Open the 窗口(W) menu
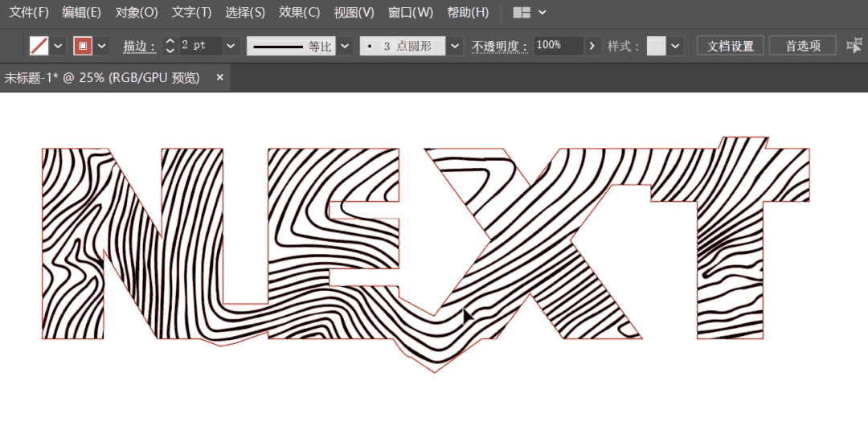 [410, 12]
